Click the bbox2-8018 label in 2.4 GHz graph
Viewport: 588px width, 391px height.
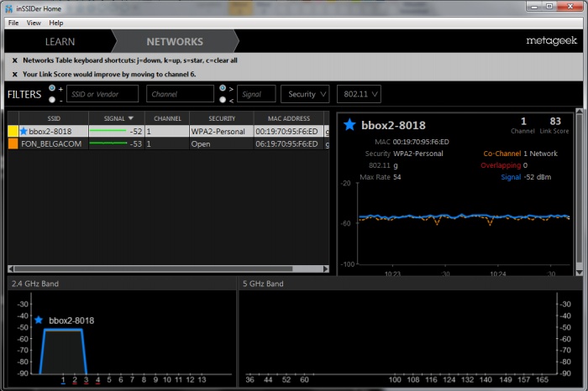tap(71, 321)
